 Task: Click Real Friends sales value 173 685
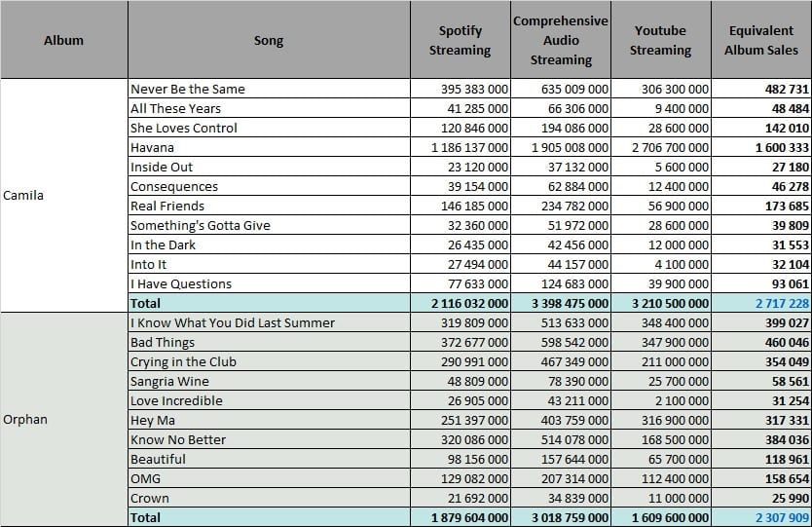click(761, 206)
